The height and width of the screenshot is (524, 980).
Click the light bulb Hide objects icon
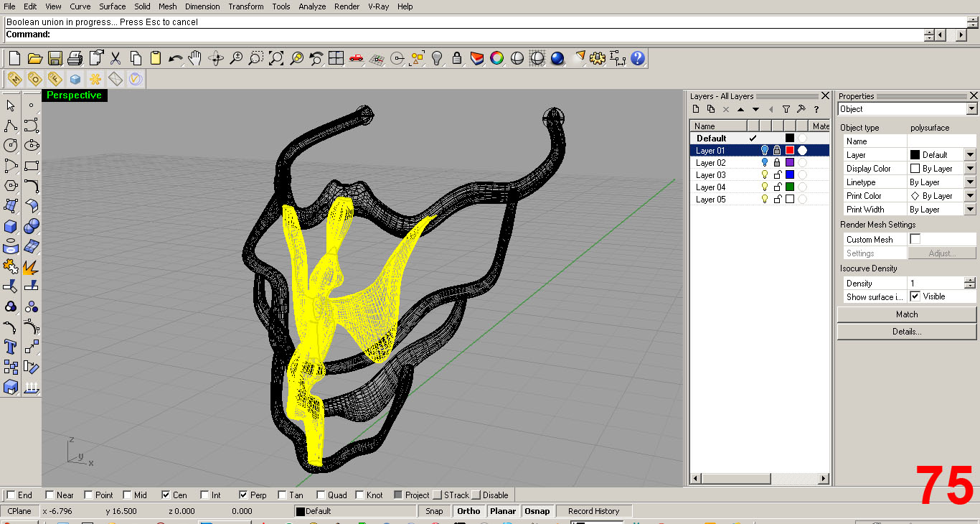[x=436, y=58]
